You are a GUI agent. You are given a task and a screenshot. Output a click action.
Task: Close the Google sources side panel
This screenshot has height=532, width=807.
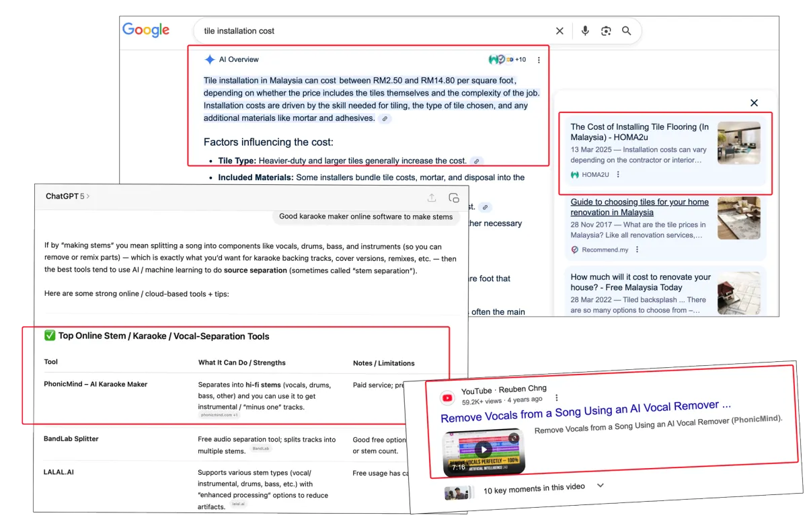754,103
